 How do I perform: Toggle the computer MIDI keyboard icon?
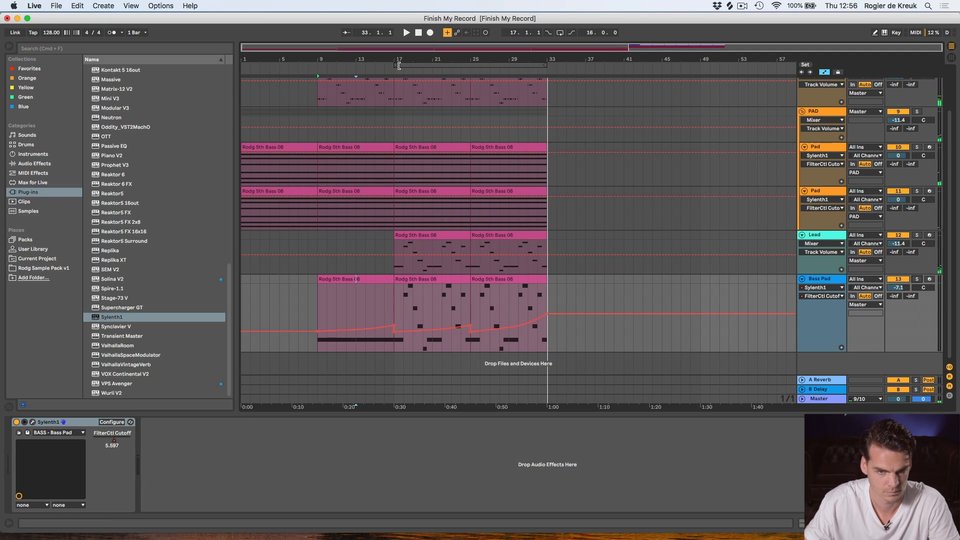[884, 32]
